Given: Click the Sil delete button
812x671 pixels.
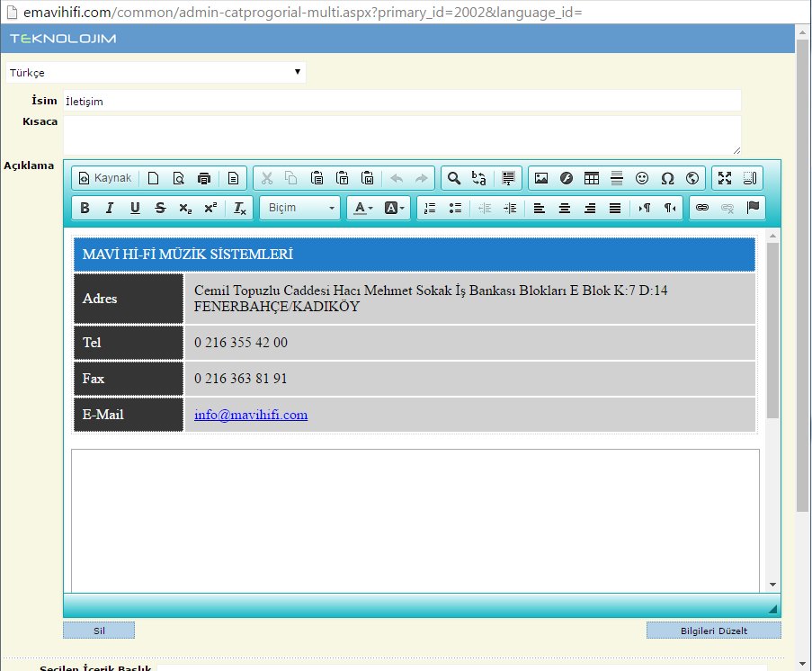Looking at the screenshot, I should pyautogui.click(x=99, y=631).
